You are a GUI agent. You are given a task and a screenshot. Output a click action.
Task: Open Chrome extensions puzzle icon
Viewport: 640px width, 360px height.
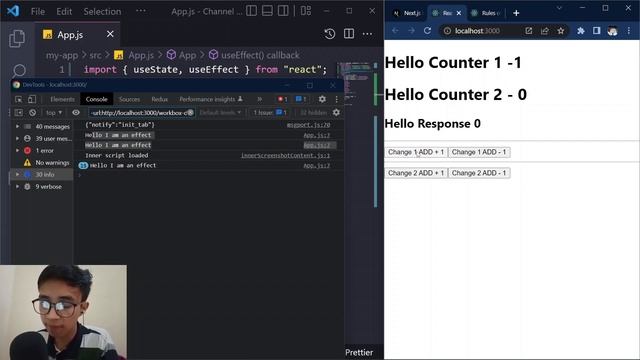coord(580,31)
